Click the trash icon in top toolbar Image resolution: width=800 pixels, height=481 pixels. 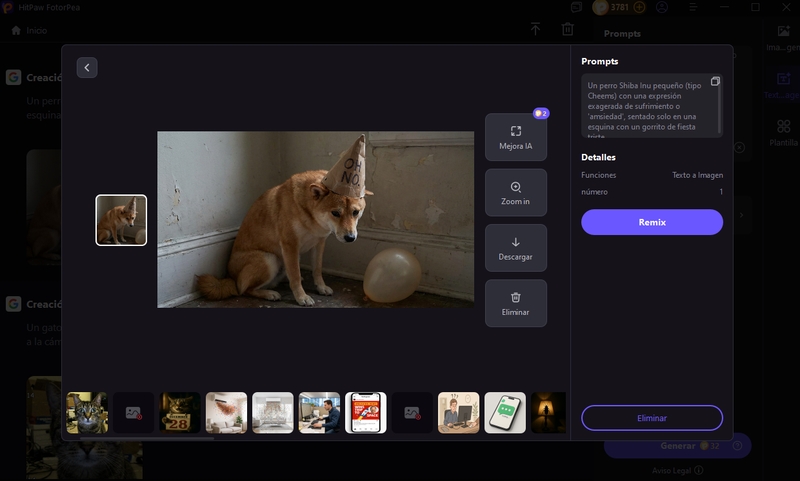point(568,30)
